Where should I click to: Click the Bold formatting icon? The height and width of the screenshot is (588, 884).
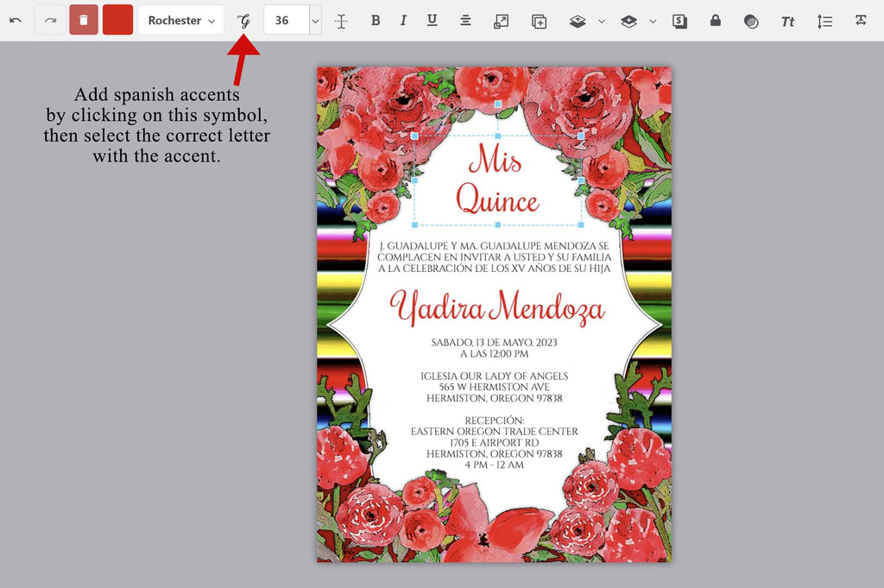[376, 19]
